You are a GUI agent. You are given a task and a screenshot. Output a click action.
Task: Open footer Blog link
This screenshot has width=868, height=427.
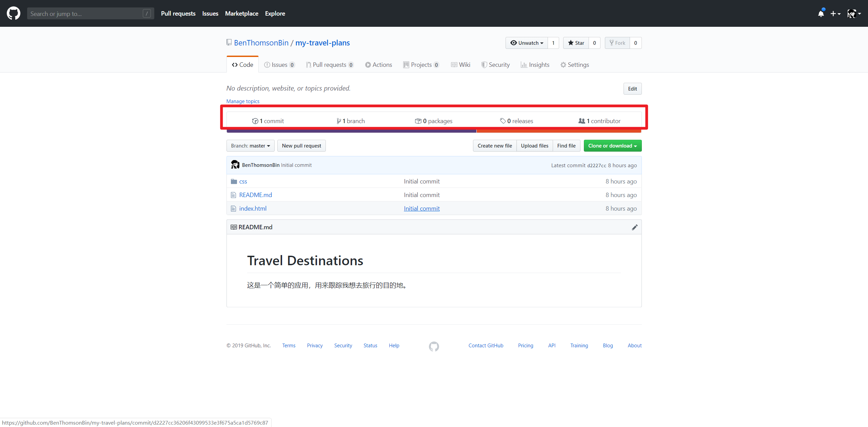(608, 345)
